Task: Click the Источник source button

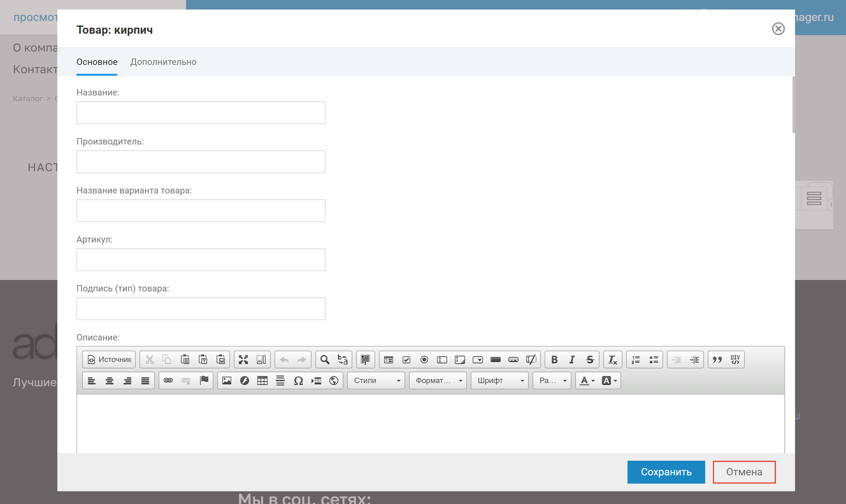Action: [109, 359]
